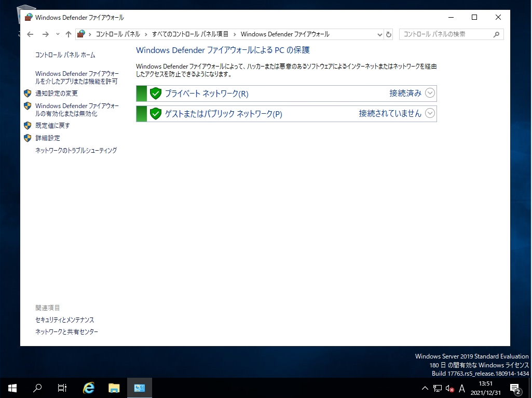Image resolution: width=532 pixels, height=398 pixels.
Task: Open ネットワークのトラブルシューティング link
Action: [76, 151]
